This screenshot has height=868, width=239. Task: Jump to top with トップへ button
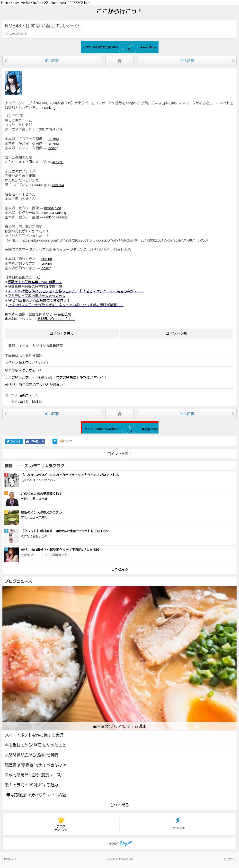(x=229, y=859)
